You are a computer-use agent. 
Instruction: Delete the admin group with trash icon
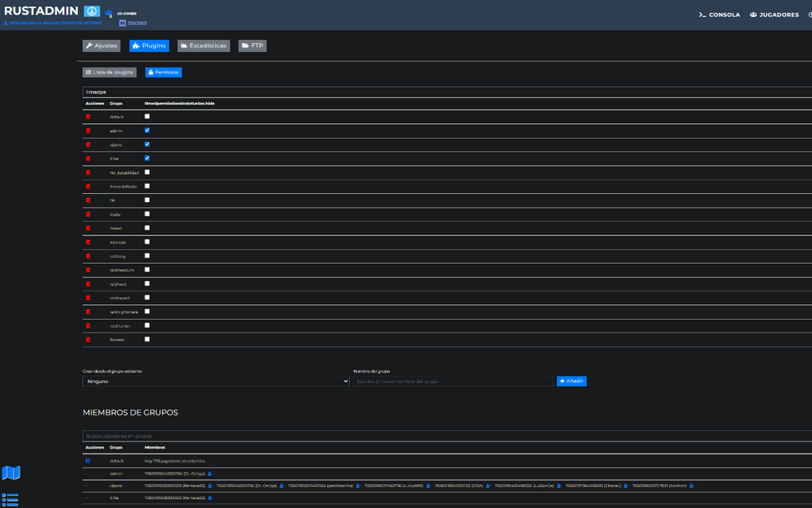coord(89,131)
